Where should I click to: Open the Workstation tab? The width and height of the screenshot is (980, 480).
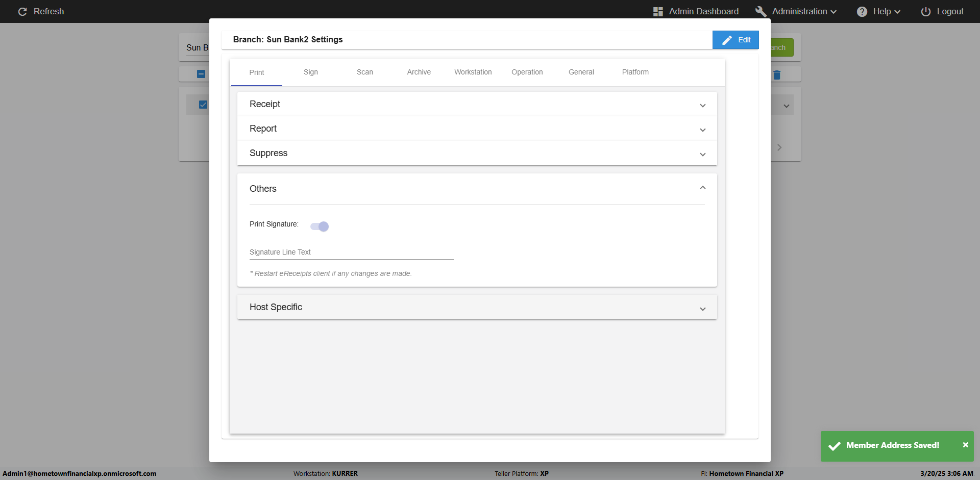coord(473,72)
